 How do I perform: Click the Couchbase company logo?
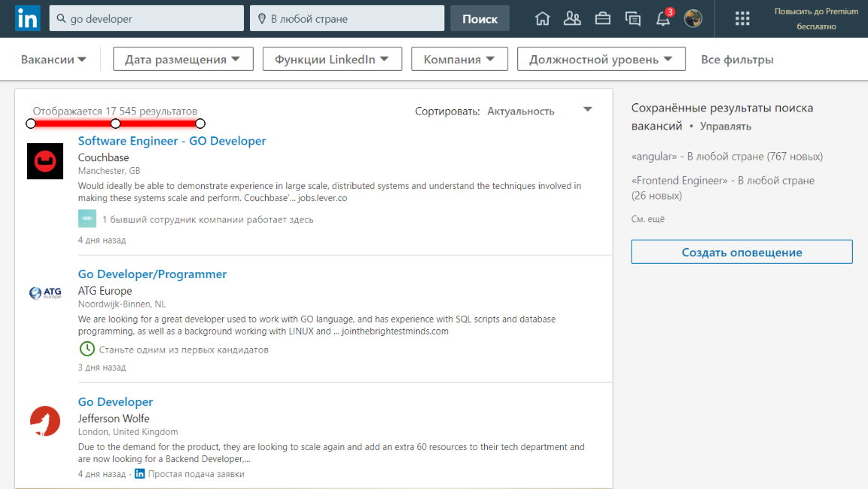click(x=45, y=161)
